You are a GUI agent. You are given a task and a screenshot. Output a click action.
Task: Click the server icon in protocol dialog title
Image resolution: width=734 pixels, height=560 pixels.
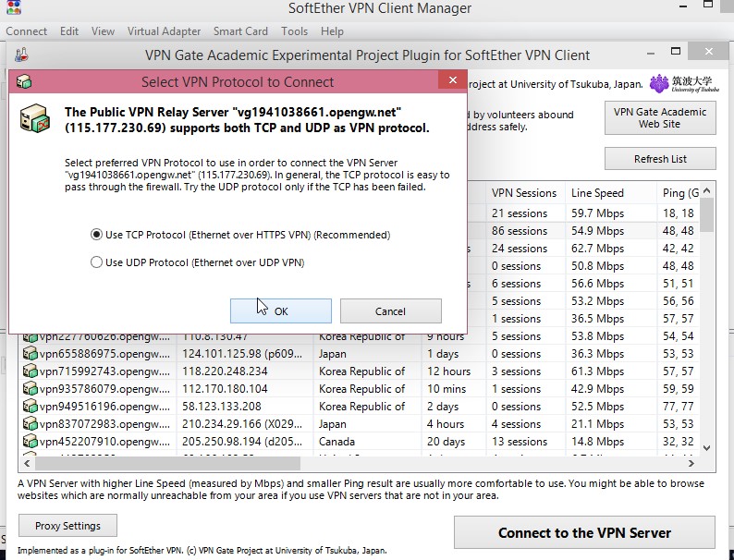click(x=24, y=81)
